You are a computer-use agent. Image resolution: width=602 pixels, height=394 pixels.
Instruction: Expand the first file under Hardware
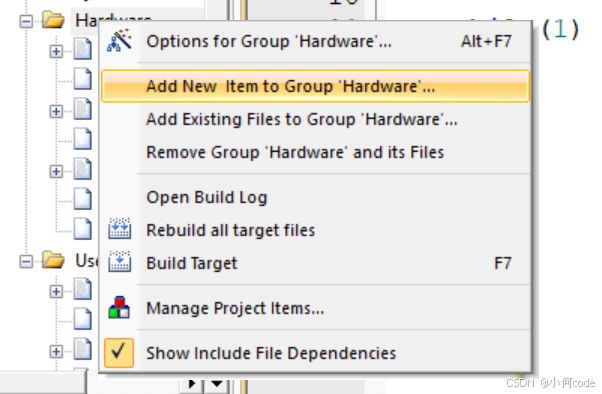56,51
